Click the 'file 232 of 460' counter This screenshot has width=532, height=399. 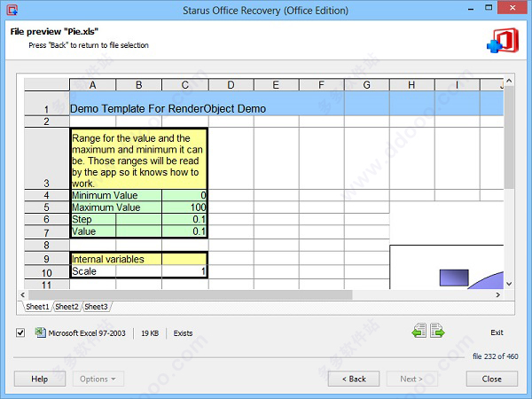click(496, 356)
